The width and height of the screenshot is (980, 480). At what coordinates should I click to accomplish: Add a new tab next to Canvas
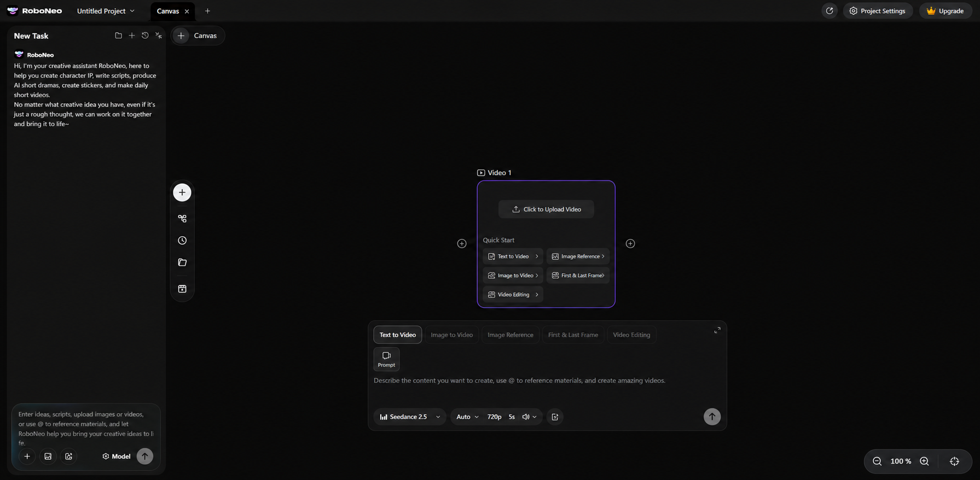(207, 11)
